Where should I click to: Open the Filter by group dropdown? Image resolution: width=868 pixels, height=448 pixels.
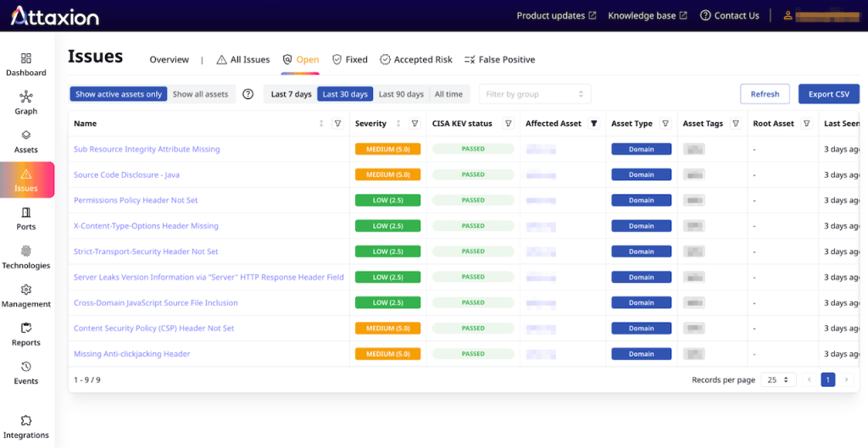(x=535, y=94)
